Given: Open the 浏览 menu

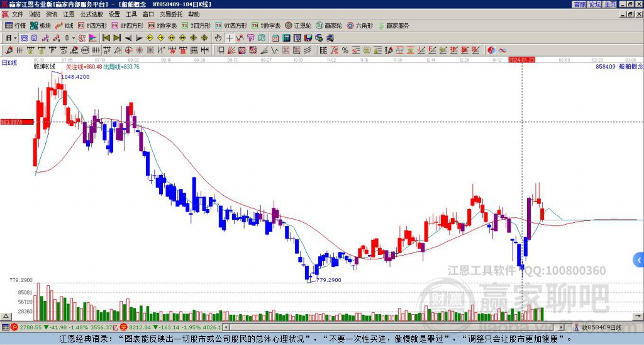Looking at the screenshot, I should click(35, 14).
